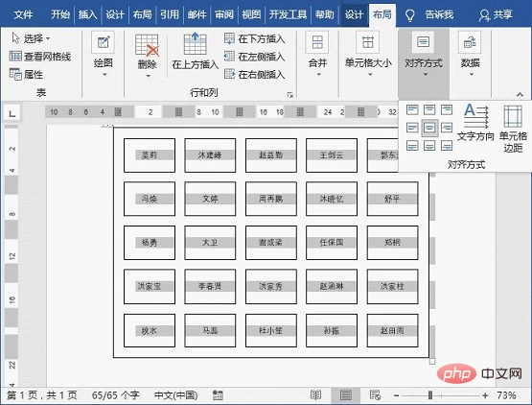Switch to Insert (插入) tab
Viewport: 532px width, 405px height.
pos(87,14)
